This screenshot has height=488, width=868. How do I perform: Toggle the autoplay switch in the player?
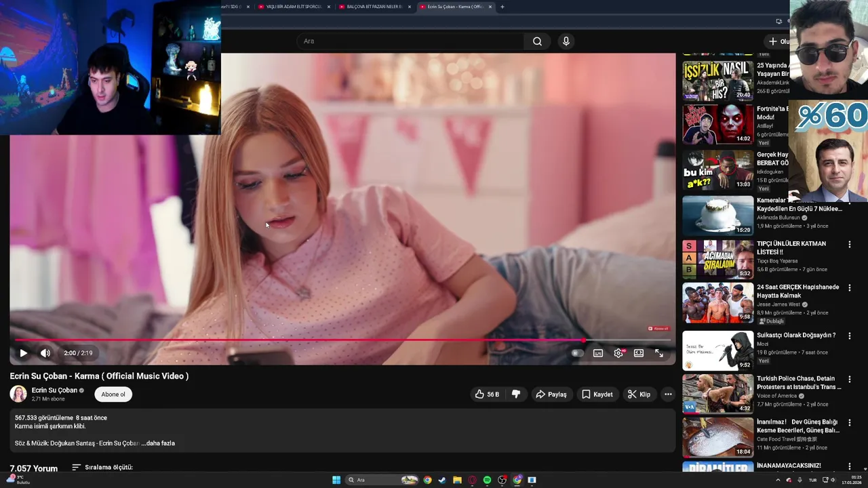point(577,353)
